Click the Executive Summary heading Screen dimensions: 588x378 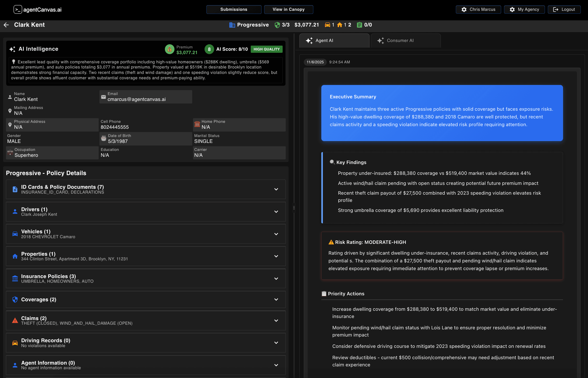353,97
